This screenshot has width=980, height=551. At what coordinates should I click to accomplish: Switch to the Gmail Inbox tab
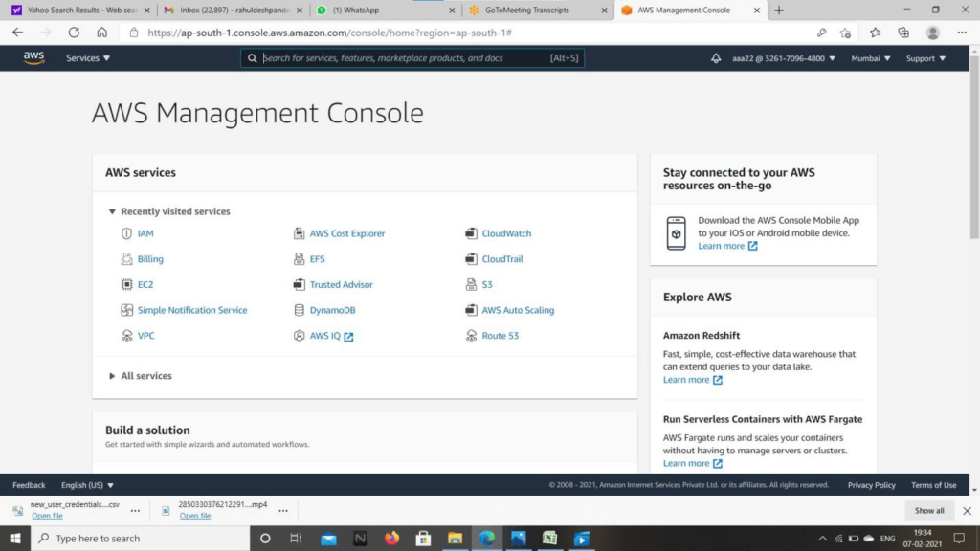233,10
